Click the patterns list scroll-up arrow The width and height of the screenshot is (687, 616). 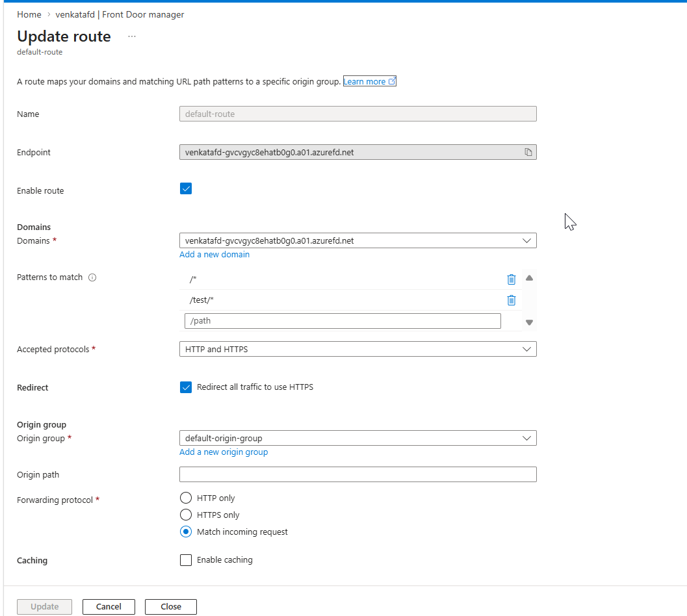(529, 277)
